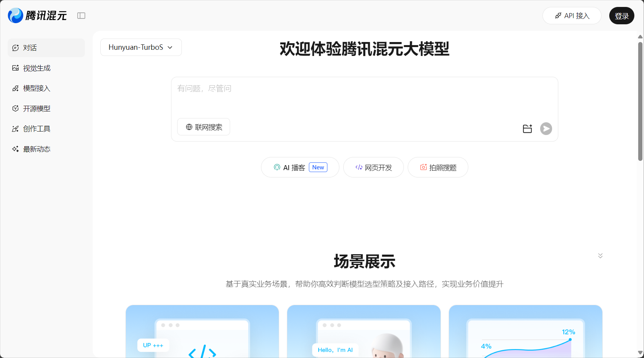Open 创作工具 in the sidebar
This screenshot has width=644, height=358.
pyautogui.click(x=46, y=129)
